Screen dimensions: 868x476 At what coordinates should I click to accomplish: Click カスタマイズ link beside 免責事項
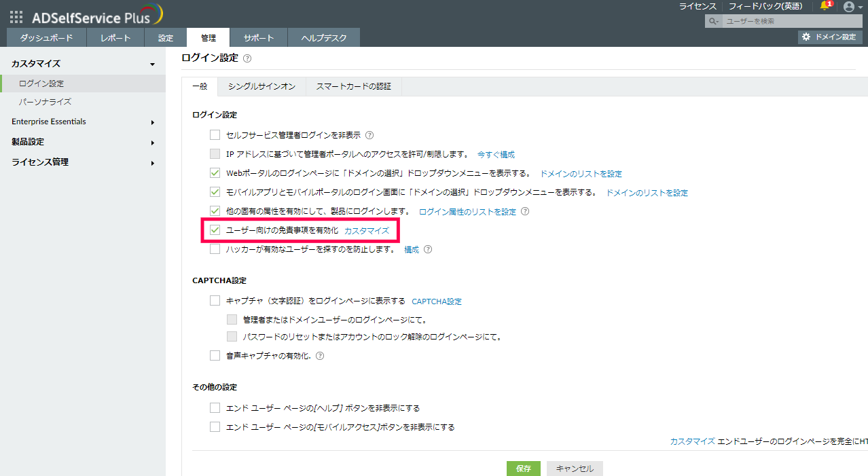pyautogui.click(x=367, y=230)
